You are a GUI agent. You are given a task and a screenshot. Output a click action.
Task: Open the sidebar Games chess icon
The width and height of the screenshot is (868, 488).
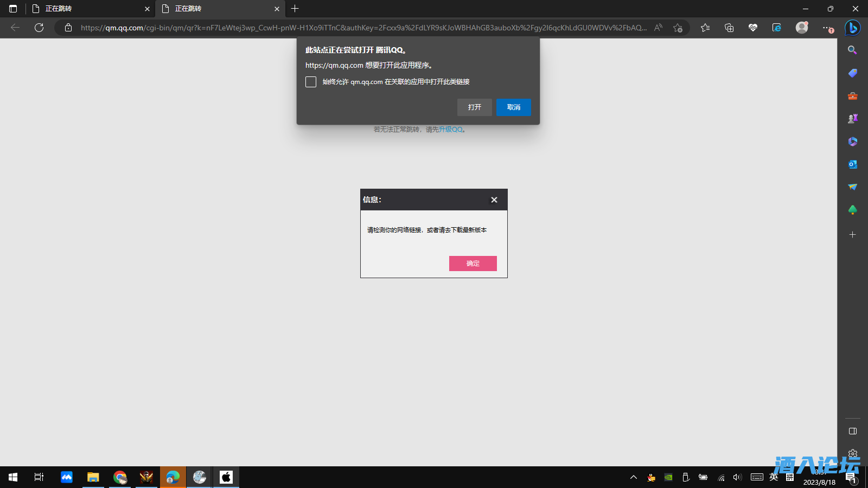(x=853, y=119)
